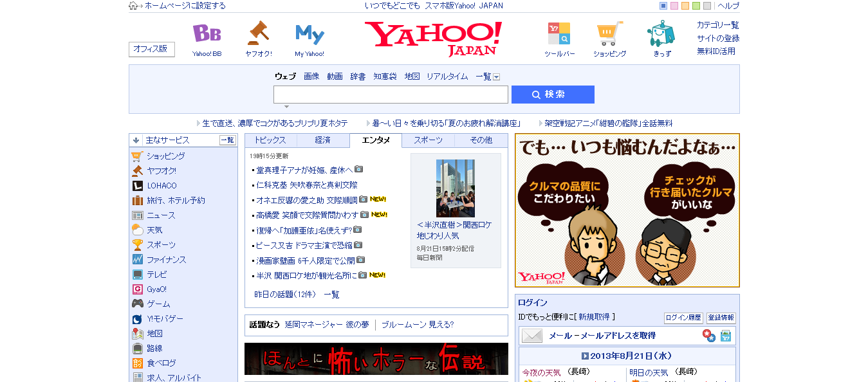Open the Toolbar (ツールバー) icon
868x382 pixels.
(559, 33)
